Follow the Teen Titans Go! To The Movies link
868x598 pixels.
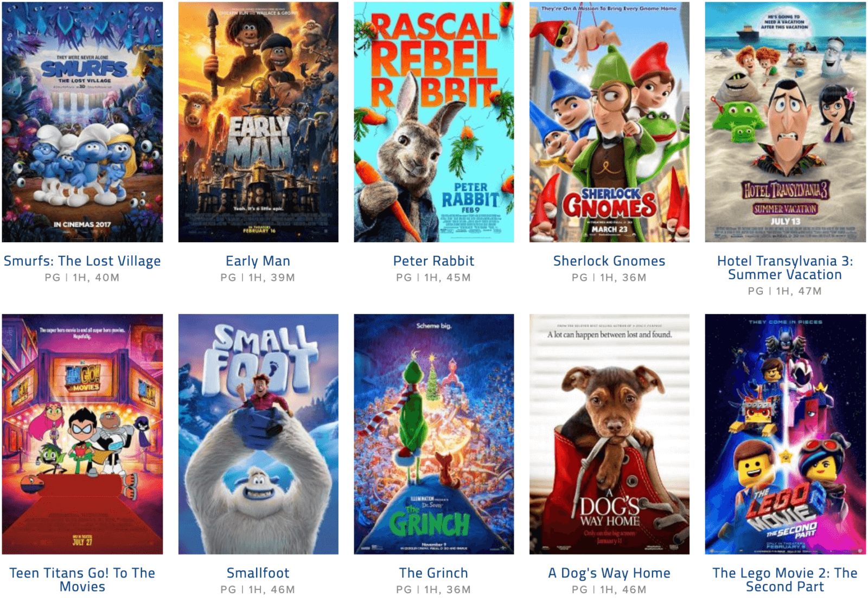click(82, 580)
